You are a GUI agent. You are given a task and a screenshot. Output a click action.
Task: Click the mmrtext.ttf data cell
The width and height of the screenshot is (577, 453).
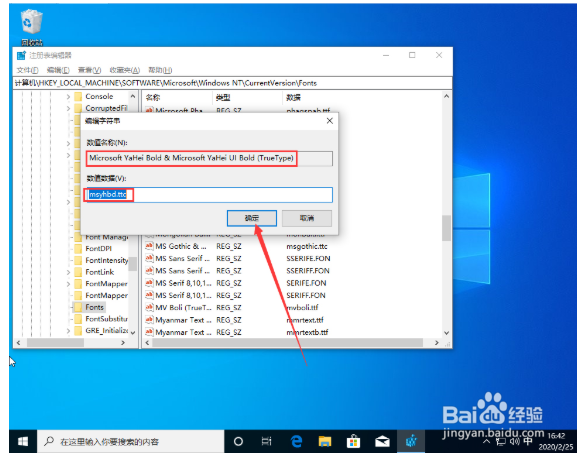point(305,320)
